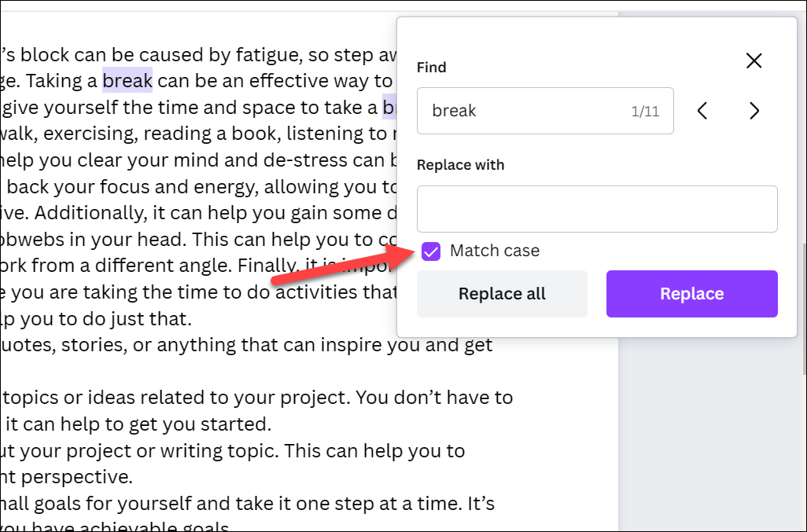Click the highlighted word "break" in the document

click(x=127, y=80)
